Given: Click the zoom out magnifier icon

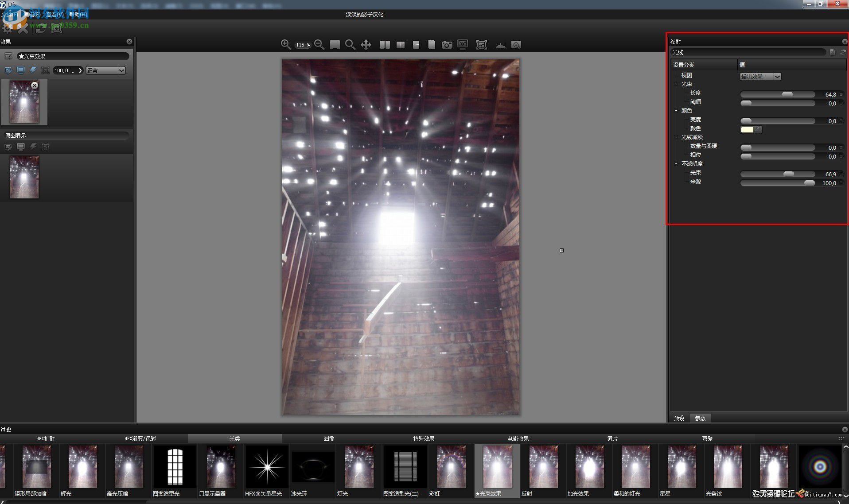Looking at the screenshot, I should 319,44.
